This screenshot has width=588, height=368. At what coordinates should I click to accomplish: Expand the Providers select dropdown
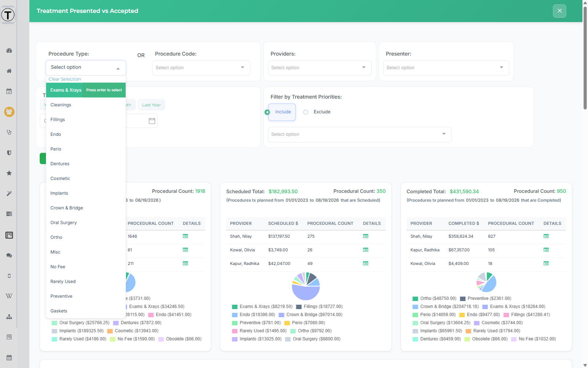(319, 68)
